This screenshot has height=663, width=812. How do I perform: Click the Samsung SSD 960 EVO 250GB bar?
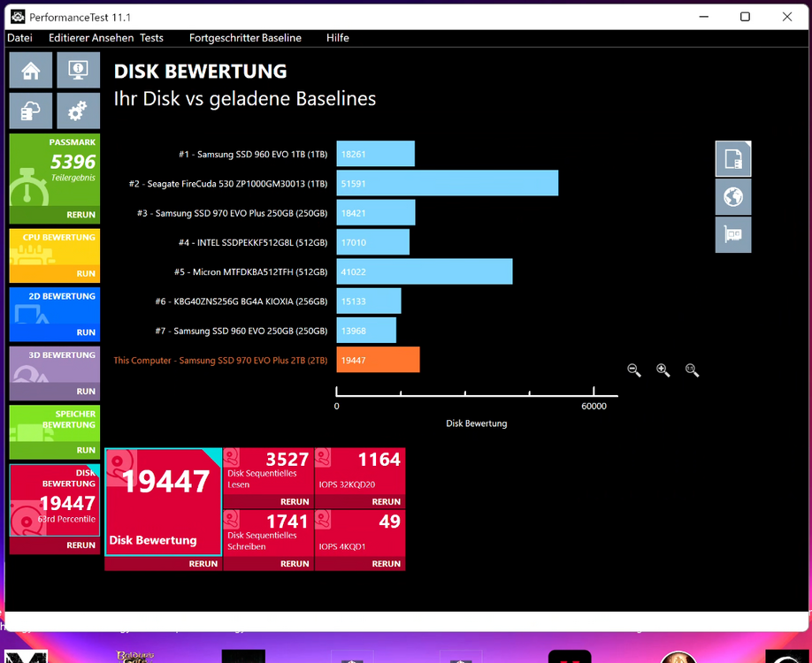366,331
